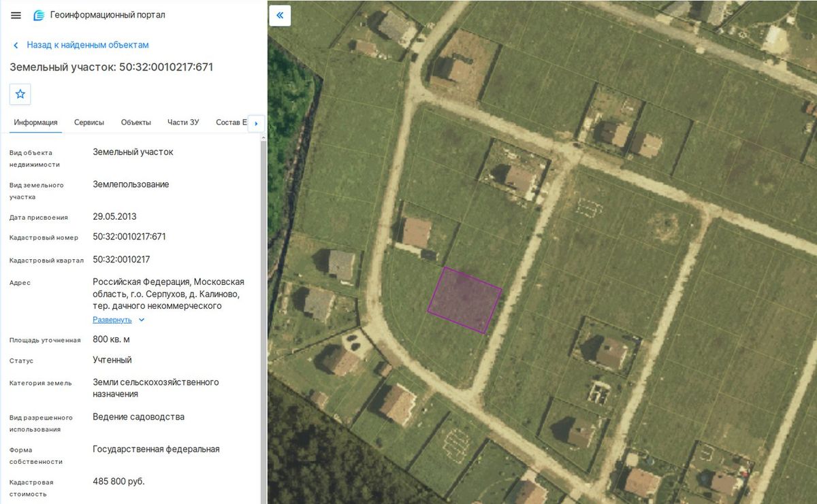The height and width of the screenshot is (504, 817).
Task: Click the label Вид объекта недвижимости
Action: point(35,158)
